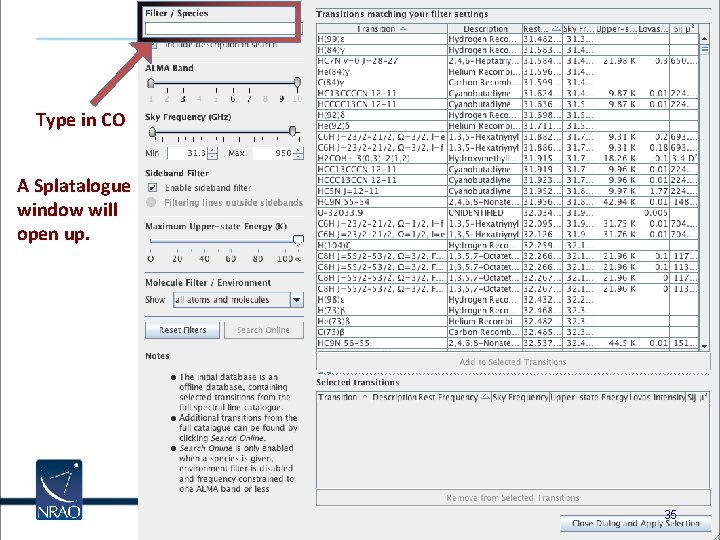This screenshot has height=540, width=720.
Task: Click the Filter / Species text field
Action: pos(220,29)
